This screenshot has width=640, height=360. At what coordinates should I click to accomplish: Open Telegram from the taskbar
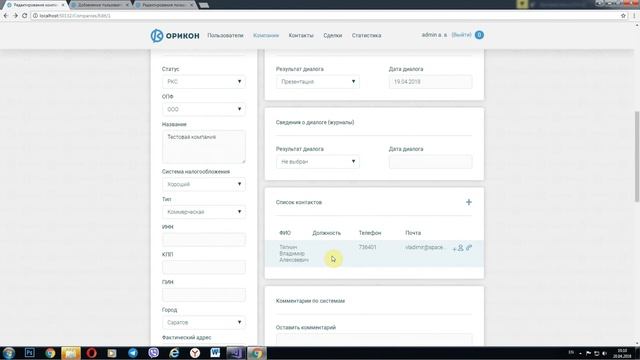click(133, 353)
